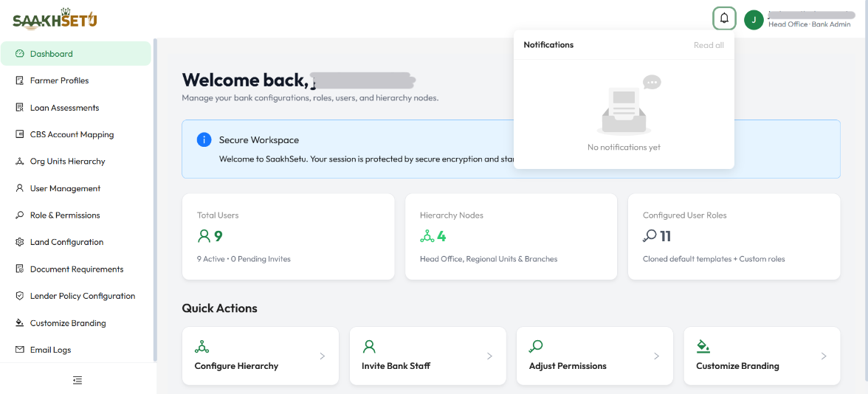This screenshot has height=394, width=868.
Task: Click the Configure Hierarchy card's node icon
Action: coord(201,347)
